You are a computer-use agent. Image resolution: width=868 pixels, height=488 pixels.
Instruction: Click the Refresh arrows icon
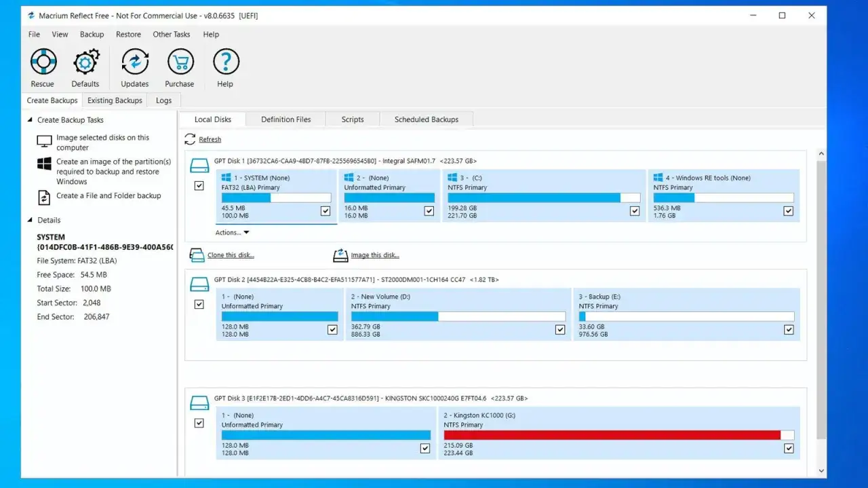190,139
